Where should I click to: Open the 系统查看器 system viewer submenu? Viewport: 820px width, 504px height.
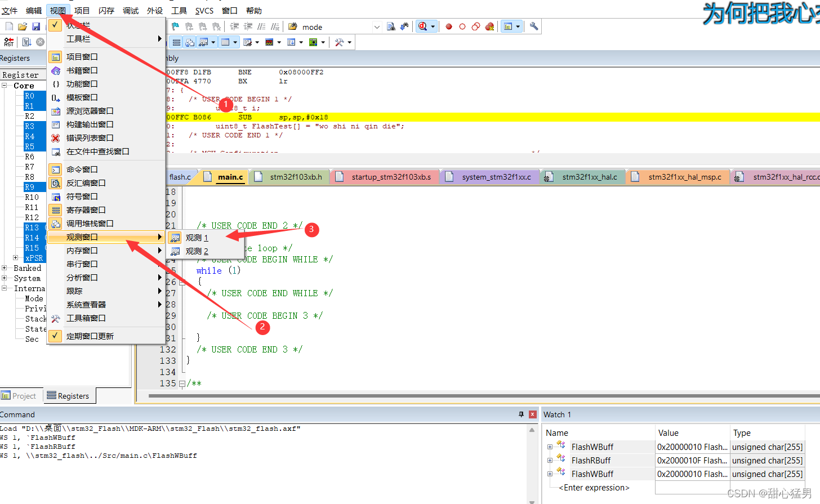[x=106, y=305]
